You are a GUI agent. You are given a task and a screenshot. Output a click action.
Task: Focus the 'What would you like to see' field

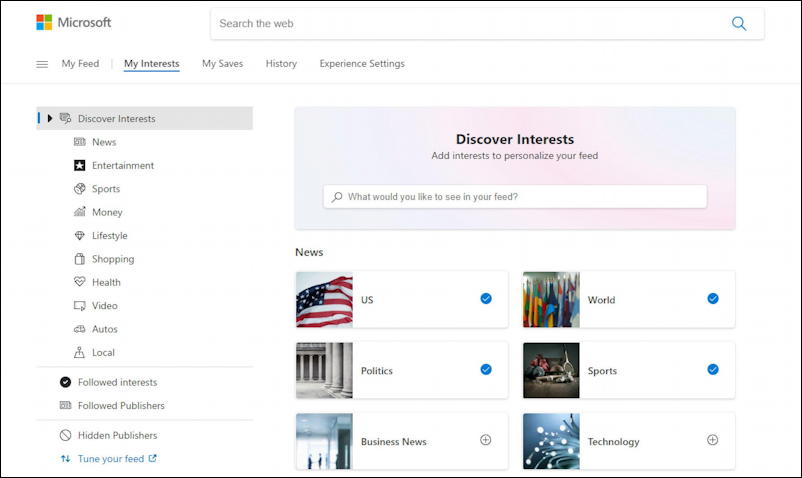[x=515, y=196]
